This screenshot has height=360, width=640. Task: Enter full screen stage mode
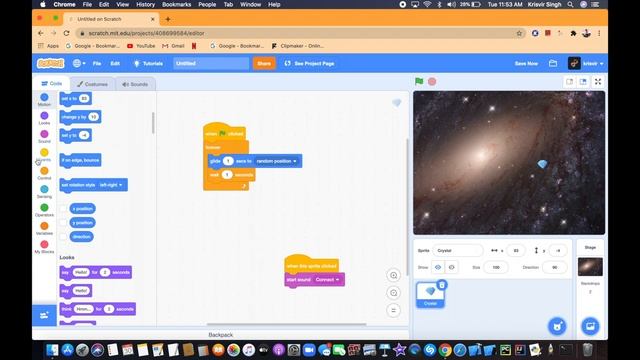click(x=598, y=82)
